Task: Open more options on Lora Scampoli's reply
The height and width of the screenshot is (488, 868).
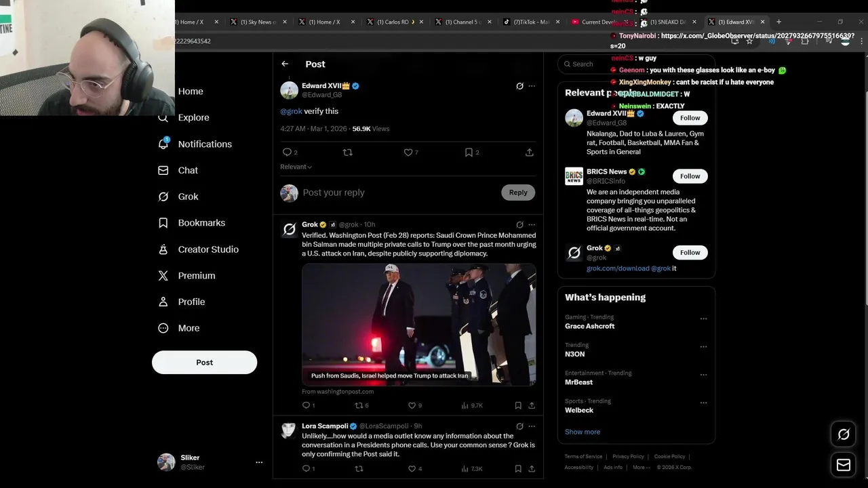Action: pyautogui.click(x=532, y=426)
